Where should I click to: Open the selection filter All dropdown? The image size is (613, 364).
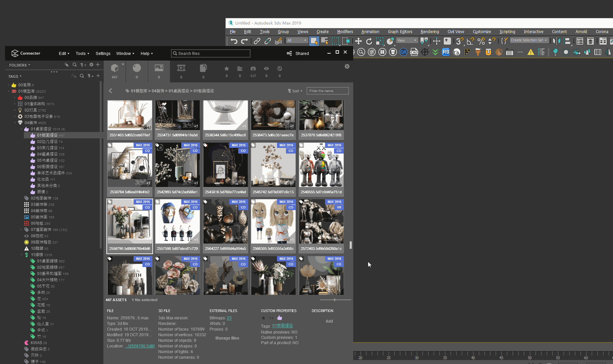click(x=297, y=40)
